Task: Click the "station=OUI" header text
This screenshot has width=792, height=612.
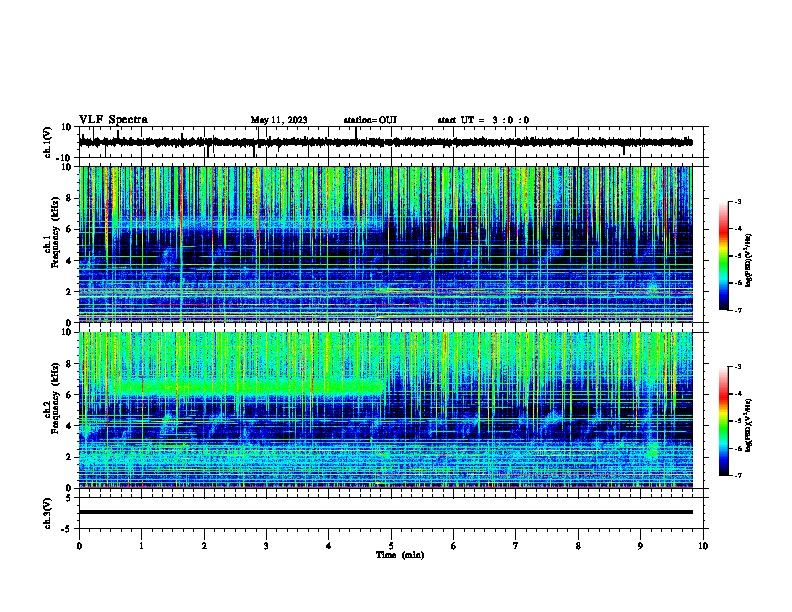Action: tap(370, 120)
